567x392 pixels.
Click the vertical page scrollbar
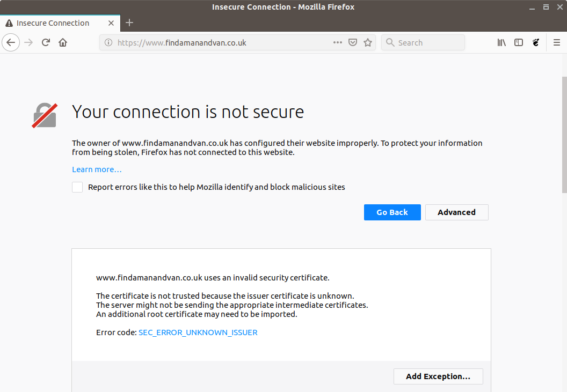(x=564, y=135)
